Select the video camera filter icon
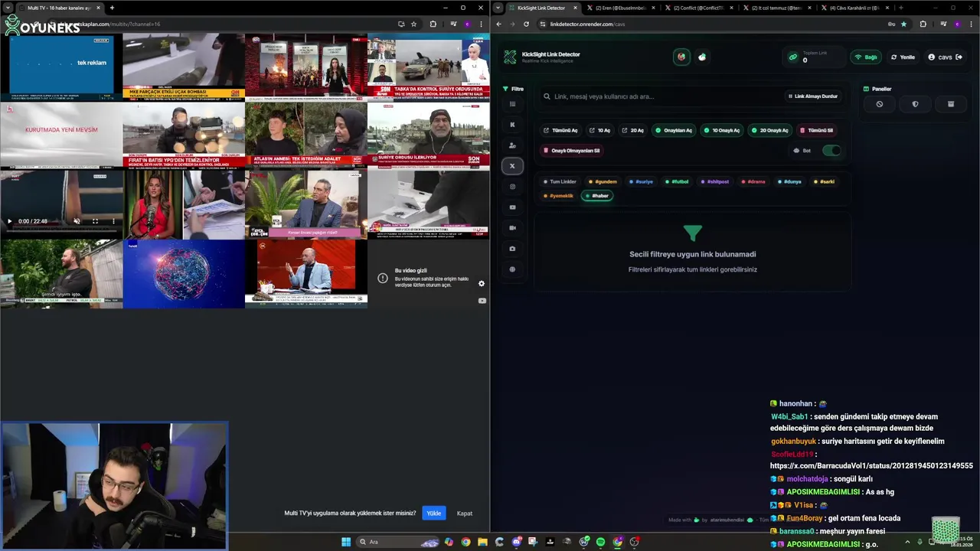This screenshot has width=980, height=551. point(512,228)
